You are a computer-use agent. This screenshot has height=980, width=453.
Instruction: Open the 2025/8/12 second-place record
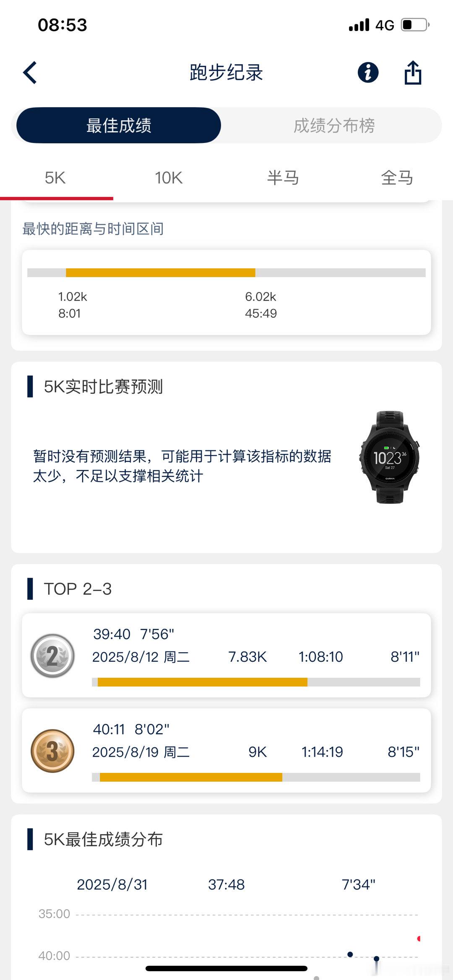pos(226,656)
